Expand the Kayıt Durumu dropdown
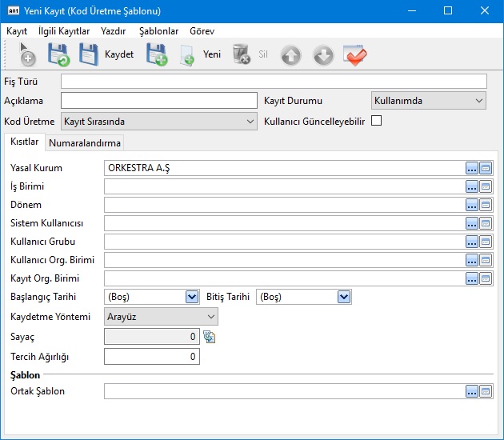Viewport: 504px width, 440px height. 478,101
